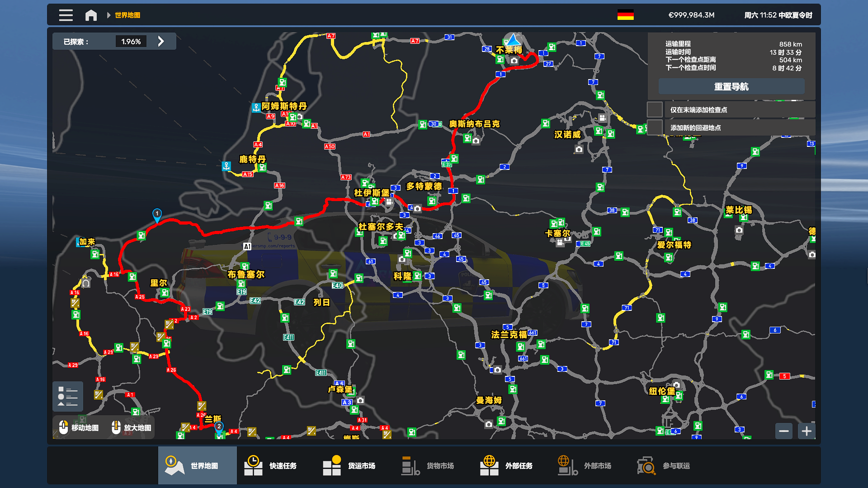Click camera icon below 不莱梅
This screenshot has width=868, height=488.
[x=514, y=61]
